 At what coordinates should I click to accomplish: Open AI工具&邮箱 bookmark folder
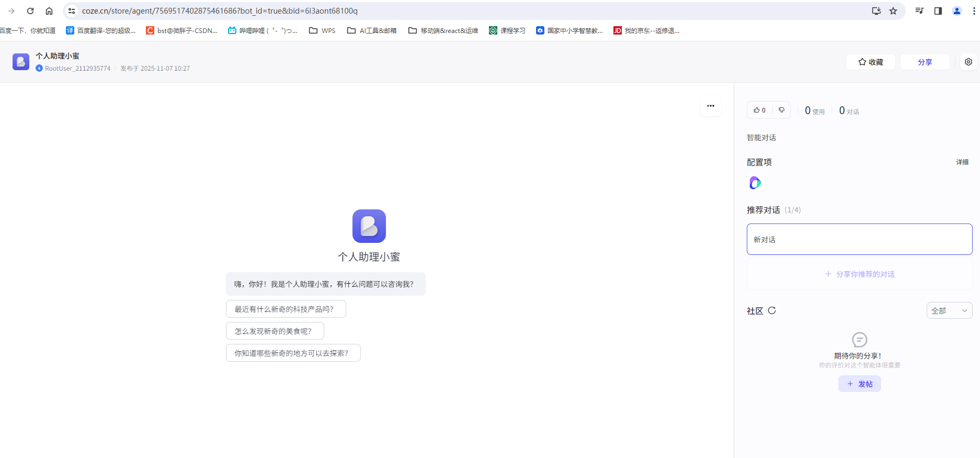click(372, 30)
